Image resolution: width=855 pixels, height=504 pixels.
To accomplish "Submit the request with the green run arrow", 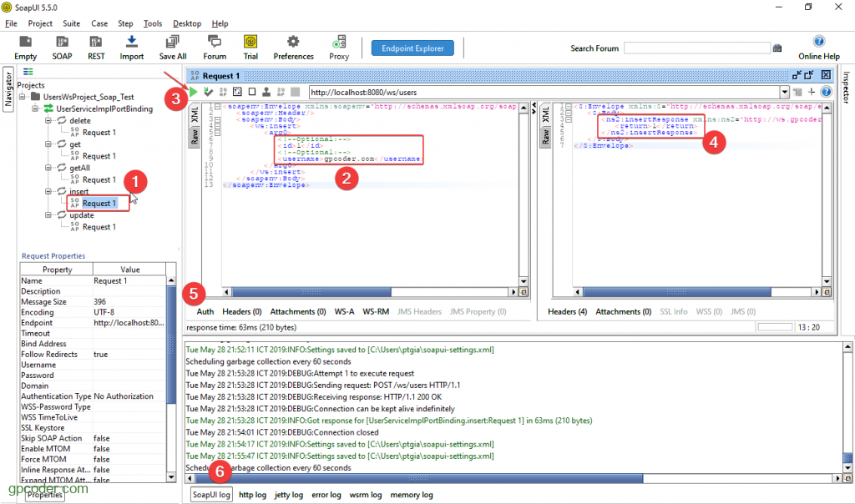I will point(192,92).
